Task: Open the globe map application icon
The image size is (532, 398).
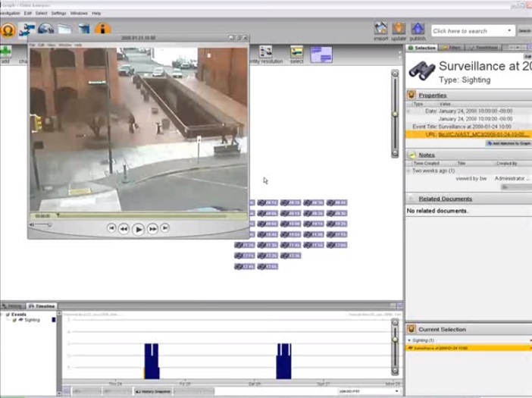Action: [46, 29]
